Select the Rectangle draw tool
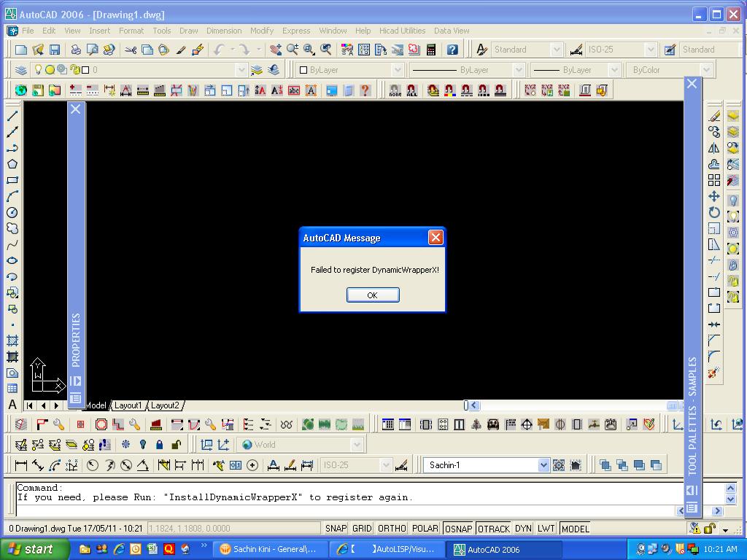Image resolution: width=747 pixels, height=560 pixels. 12,180
